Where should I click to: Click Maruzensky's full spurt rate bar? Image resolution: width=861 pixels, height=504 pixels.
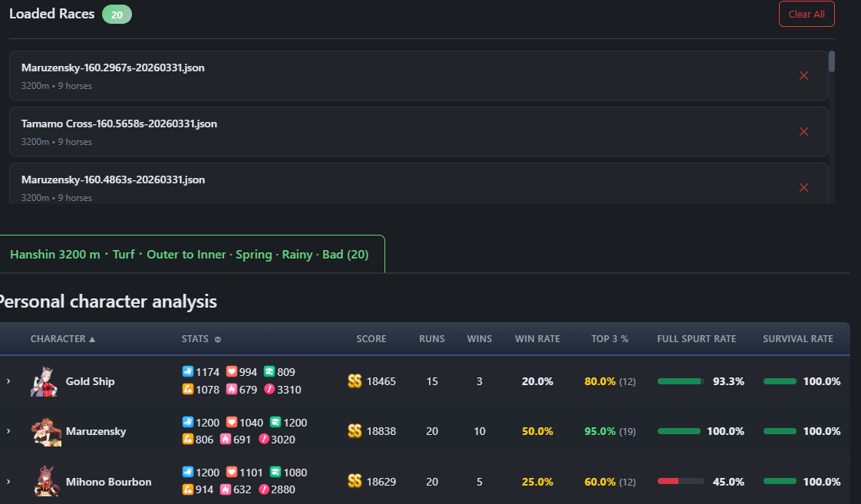click(x=681, y=431)
